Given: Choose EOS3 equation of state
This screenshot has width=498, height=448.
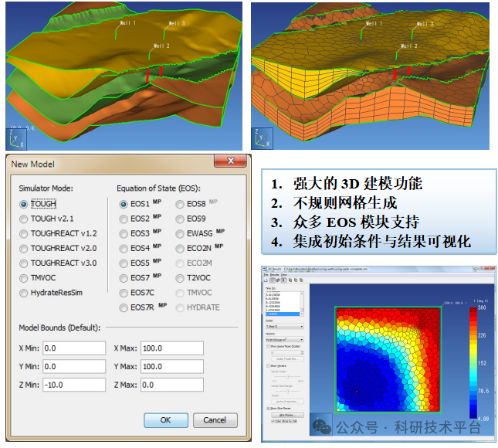Looking at the screenshot, I should click(x=124, y=234).
